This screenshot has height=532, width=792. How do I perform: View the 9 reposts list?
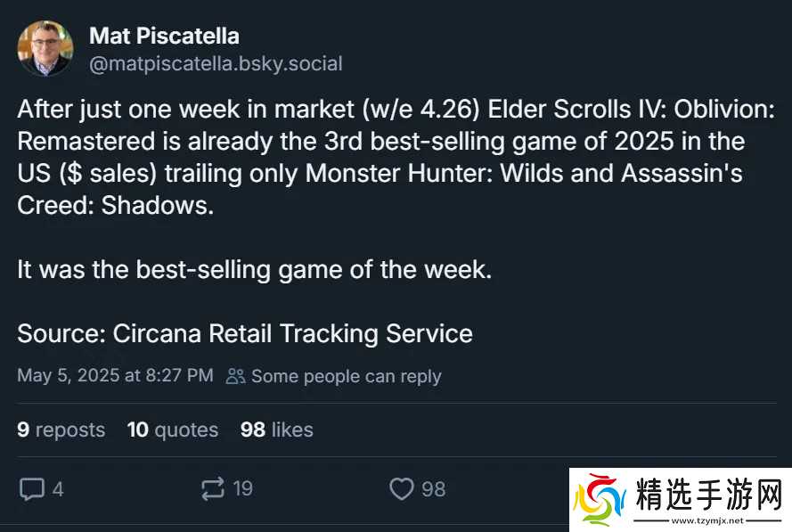point(61,430)
